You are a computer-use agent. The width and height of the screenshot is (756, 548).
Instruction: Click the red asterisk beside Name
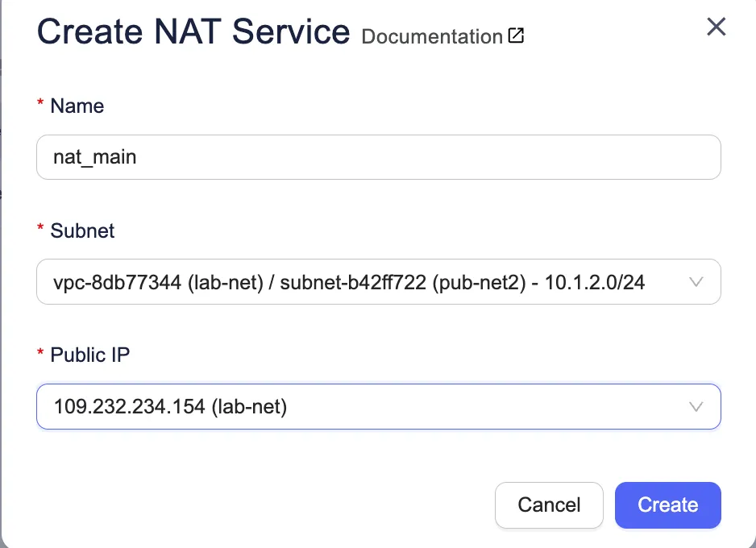39,106
